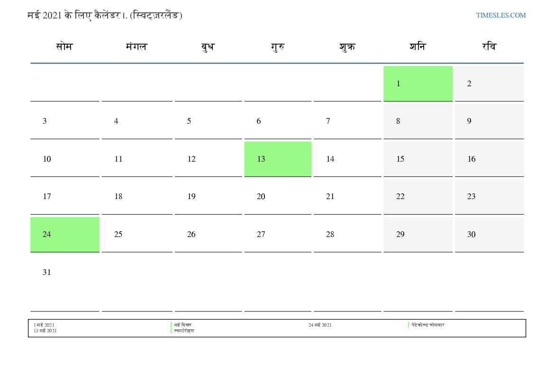
Task: Select date 26 in the calendar
Action: [209, 234]
